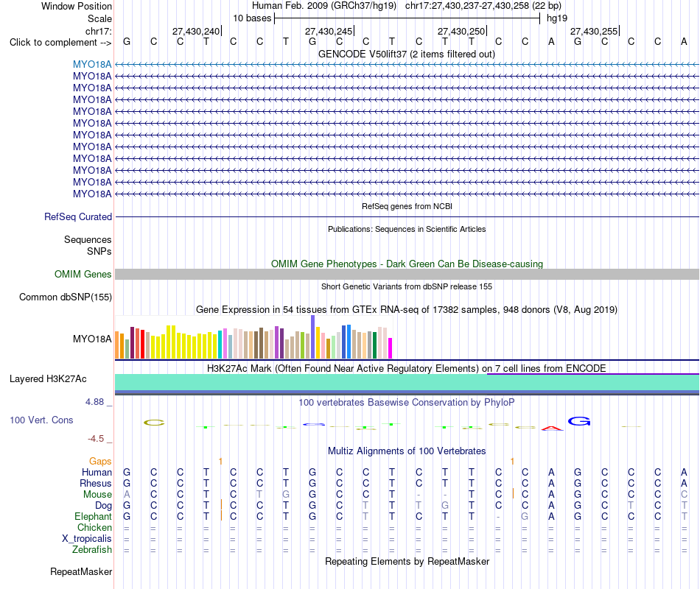Image resolution: width=700 pixels, height=589 pixels.
Task: Open the 100 Vert. Cons track label
Action: (x=41, y=420)
